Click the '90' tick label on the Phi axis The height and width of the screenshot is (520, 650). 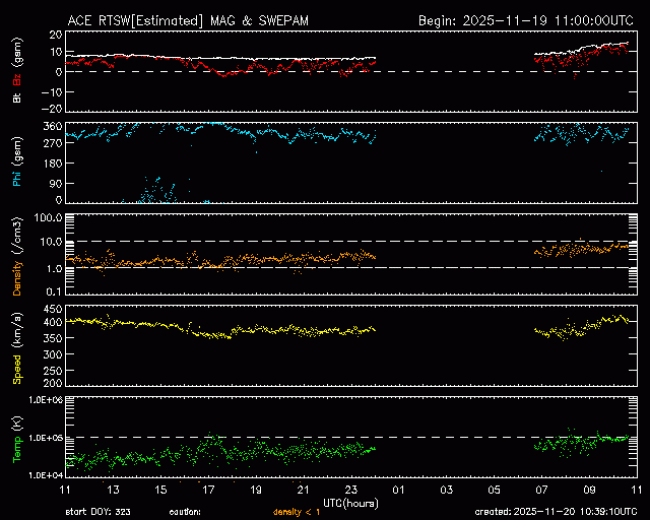pyautogui.click(x=55, y=183)
